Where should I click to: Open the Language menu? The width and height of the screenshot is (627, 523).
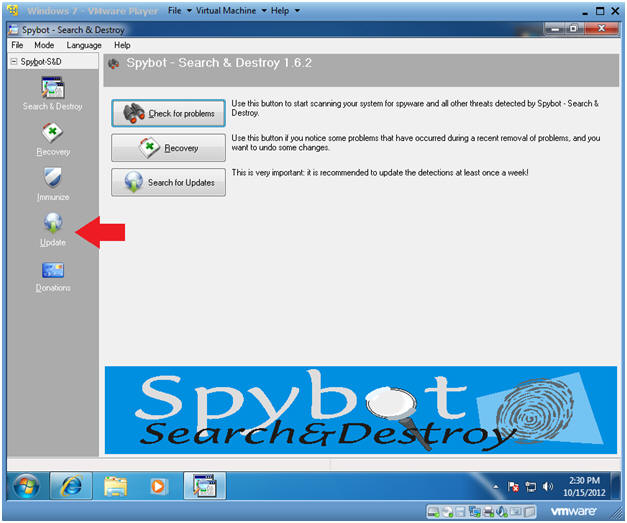[x=84, y=45]
